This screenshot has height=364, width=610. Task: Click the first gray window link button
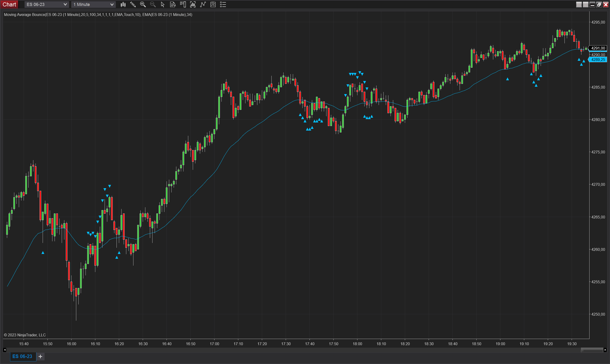point(579,5)
